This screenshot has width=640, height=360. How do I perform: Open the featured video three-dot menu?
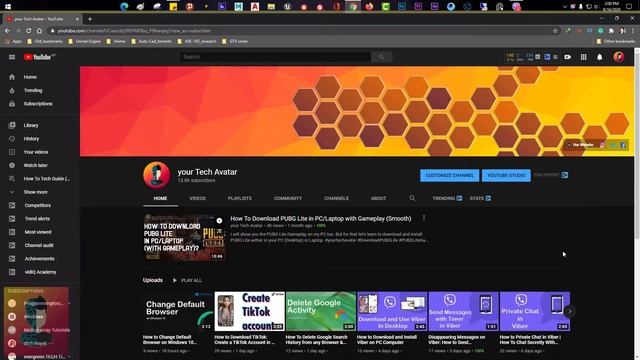[x=424, y=218]
